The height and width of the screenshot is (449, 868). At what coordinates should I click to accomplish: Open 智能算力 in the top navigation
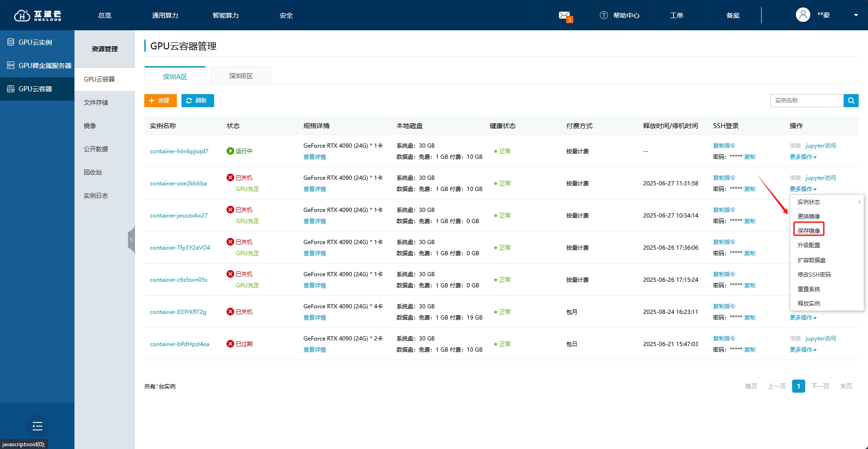pos(226,15)
